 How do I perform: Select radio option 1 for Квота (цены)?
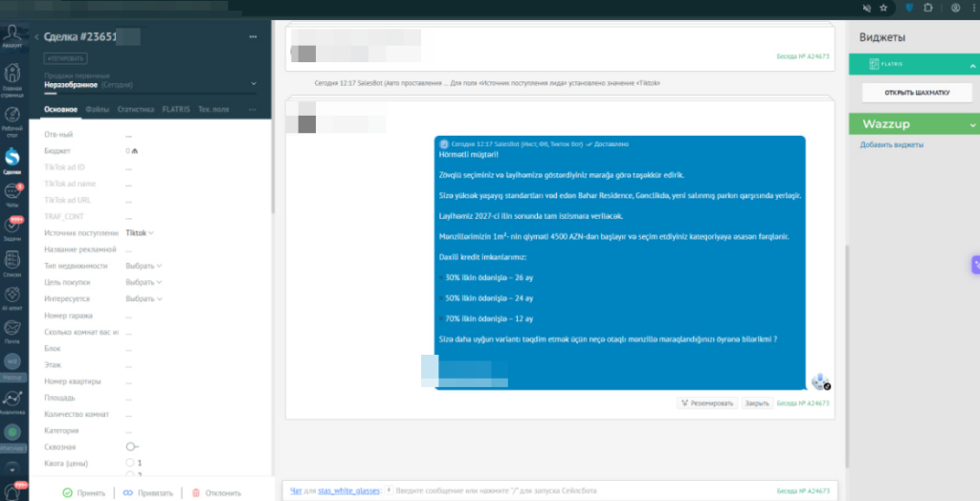tap(130, 463)
